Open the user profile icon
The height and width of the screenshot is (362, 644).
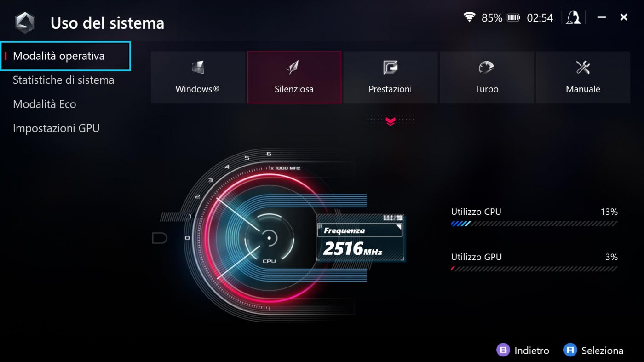click(x=573, y=18)
